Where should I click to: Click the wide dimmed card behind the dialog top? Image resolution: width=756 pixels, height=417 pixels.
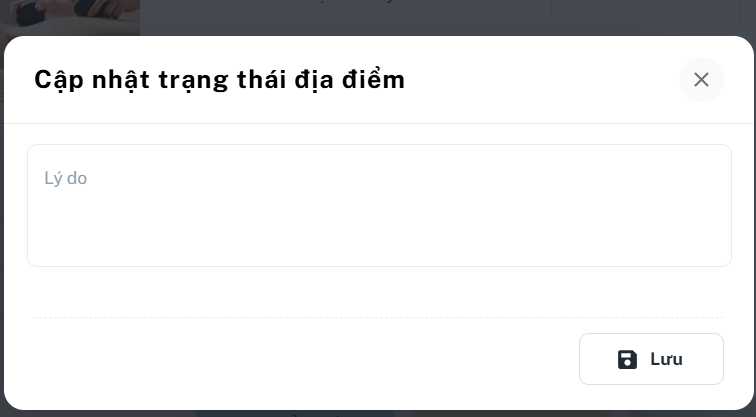pos(354,13)
